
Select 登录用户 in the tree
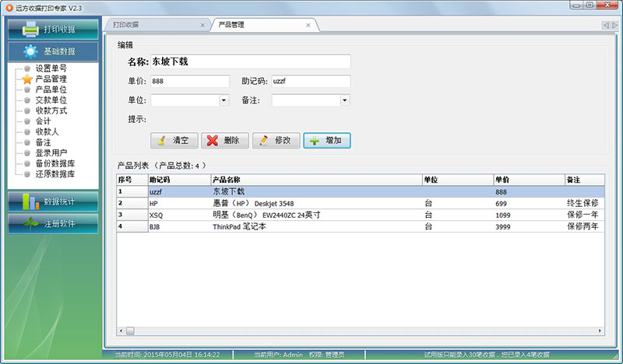click(51, 152)
